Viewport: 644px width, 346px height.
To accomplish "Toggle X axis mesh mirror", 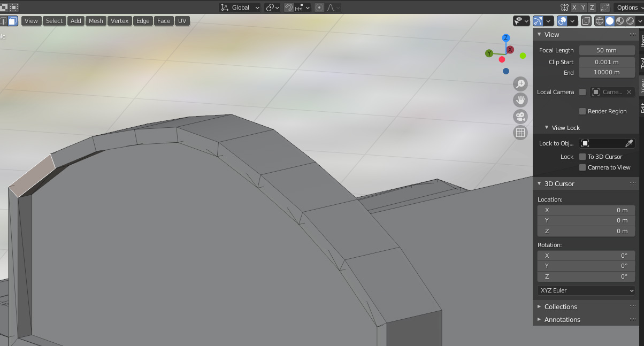I will 574,7.
